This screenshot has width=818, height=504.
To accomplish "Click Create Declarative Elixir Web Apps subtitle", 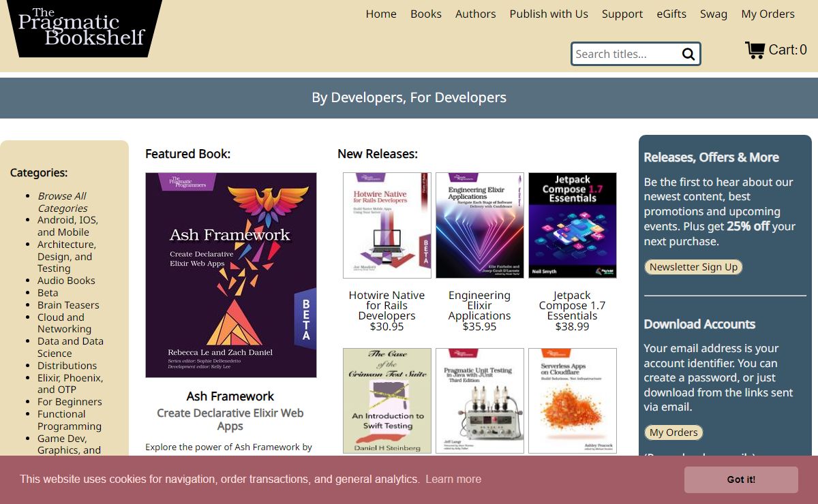I will coord(230,420).
